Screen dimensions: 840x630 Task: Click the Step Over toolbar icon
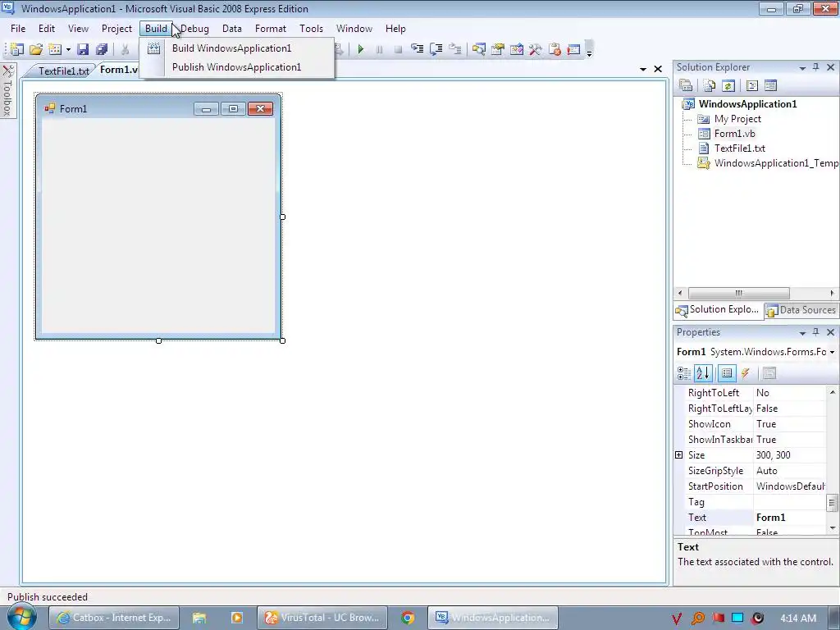point(436,49)
